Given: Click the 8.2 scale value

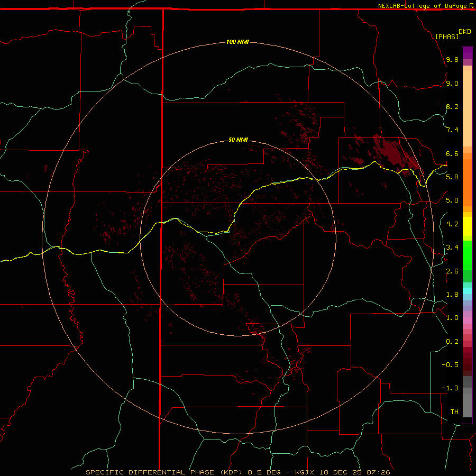Looking at the screenshot, I should [x=452, y=106].
